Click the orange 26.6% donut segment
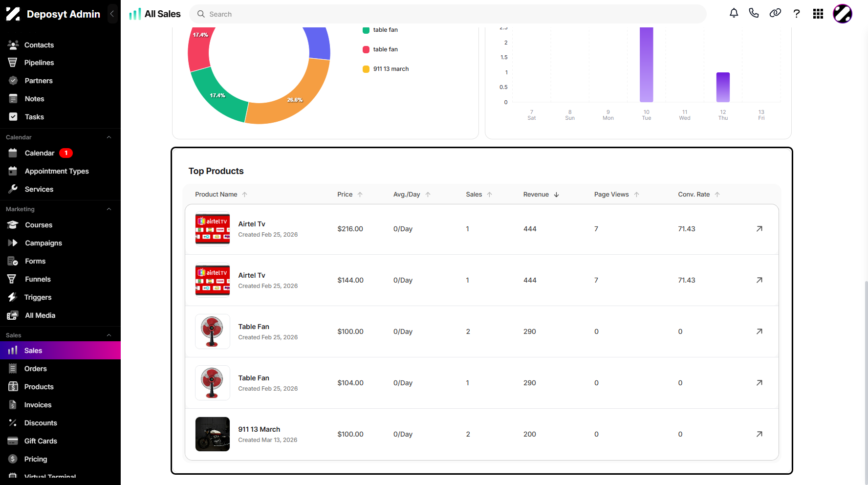 pyautogui.click(x=296, y=99)
